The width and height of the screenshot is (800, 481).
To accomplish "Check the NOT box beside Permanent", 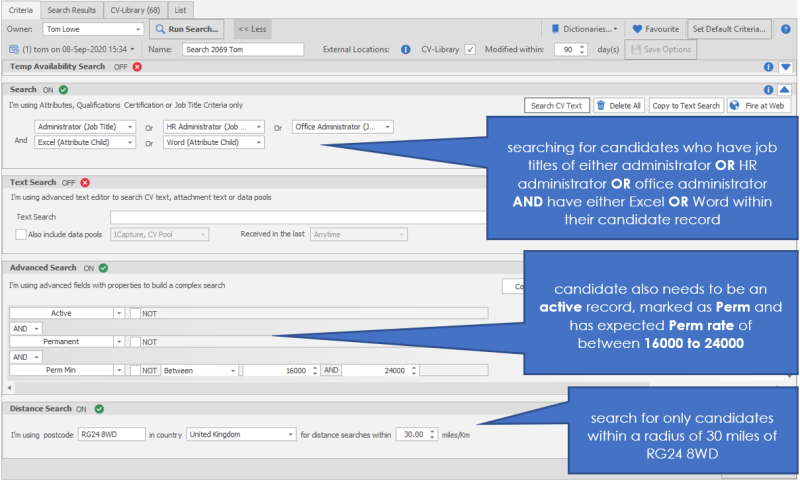I will [136, 342].
